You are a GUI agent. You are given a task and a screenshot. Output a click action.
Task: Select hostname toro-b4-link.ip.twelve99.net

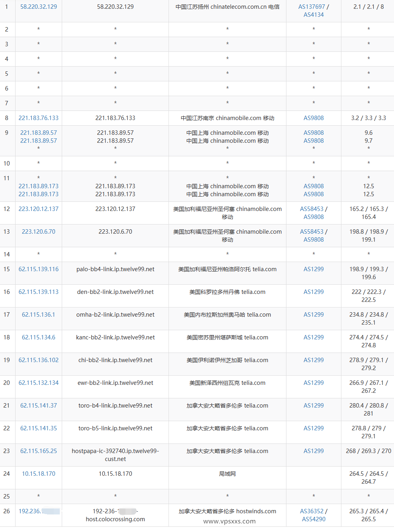click(116, 406)
